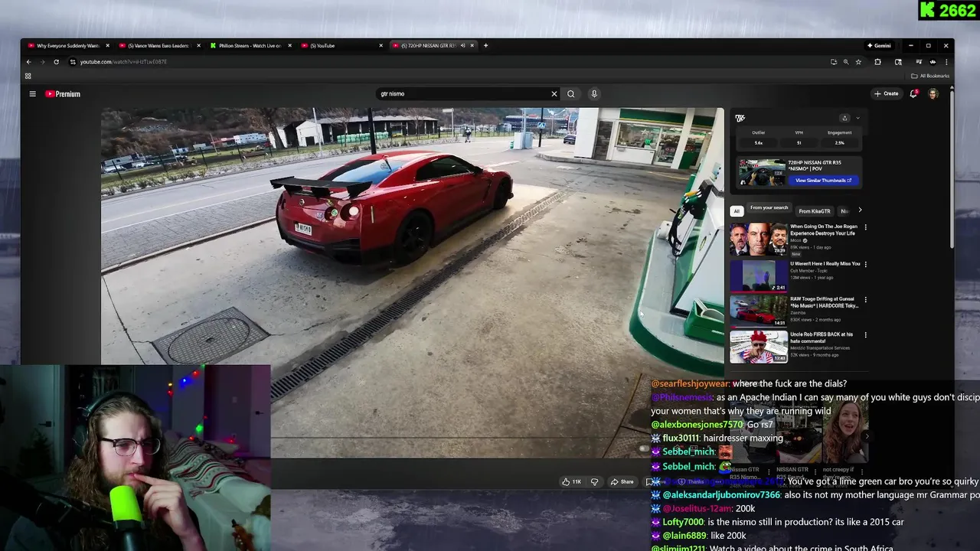Image resolution: width=980 pixels, height=551 pixels.
Task: Run search with the magnifier button
Action: click(x=570, y=94)
